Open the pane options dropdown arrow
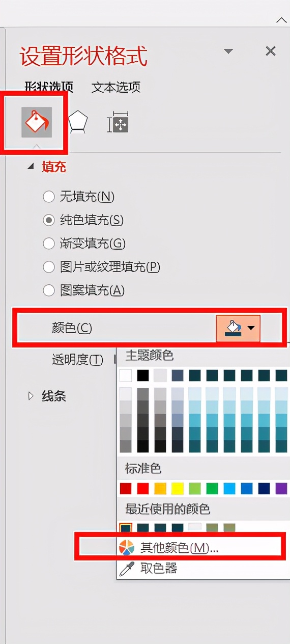 click(228, 51)
